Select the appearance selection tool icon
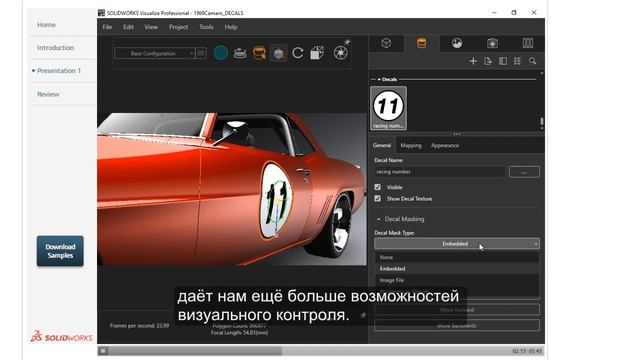This screenshot has height=360, width=640. click(259, 53)
